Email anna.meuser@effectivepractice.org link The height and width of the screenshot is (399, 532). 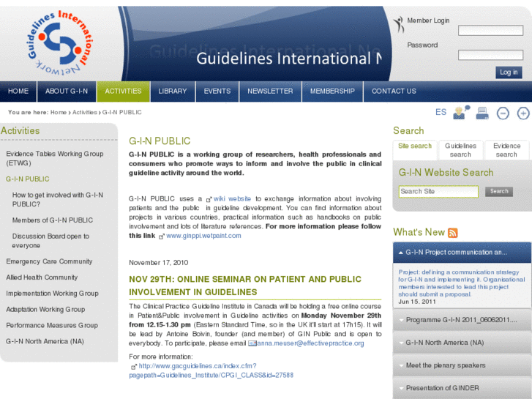[x=310, y=343]
